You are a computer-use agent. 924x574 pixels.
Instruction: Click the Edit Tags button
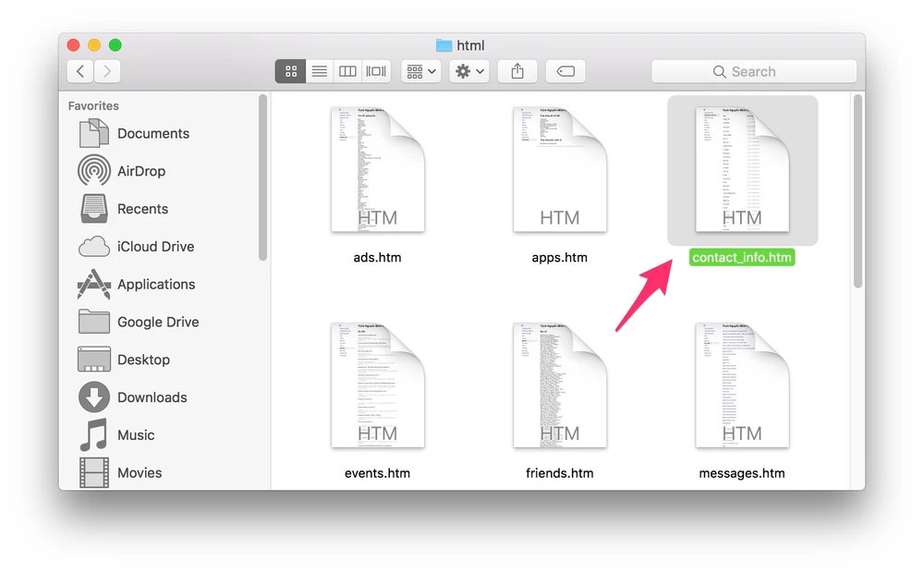(565, 71)
